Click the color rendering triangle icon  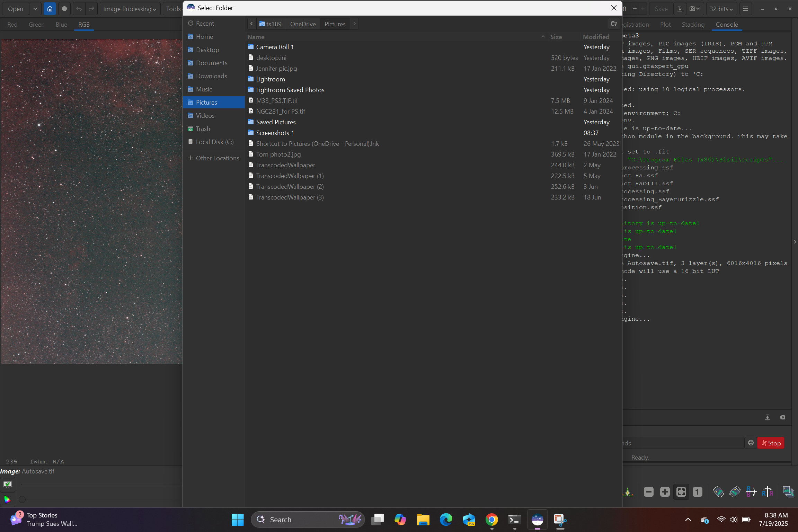tap(8, 499)
